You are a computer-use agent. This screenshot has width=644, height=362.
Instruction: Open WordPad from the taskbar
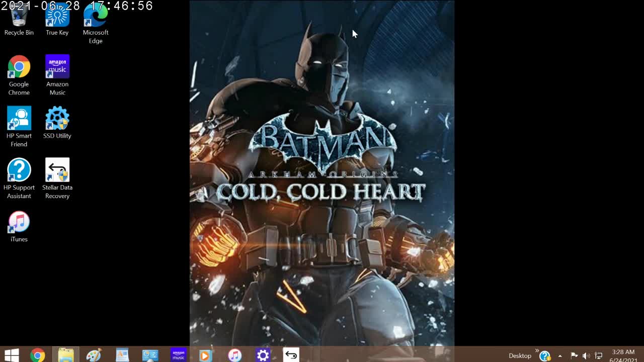pos(122,355)
